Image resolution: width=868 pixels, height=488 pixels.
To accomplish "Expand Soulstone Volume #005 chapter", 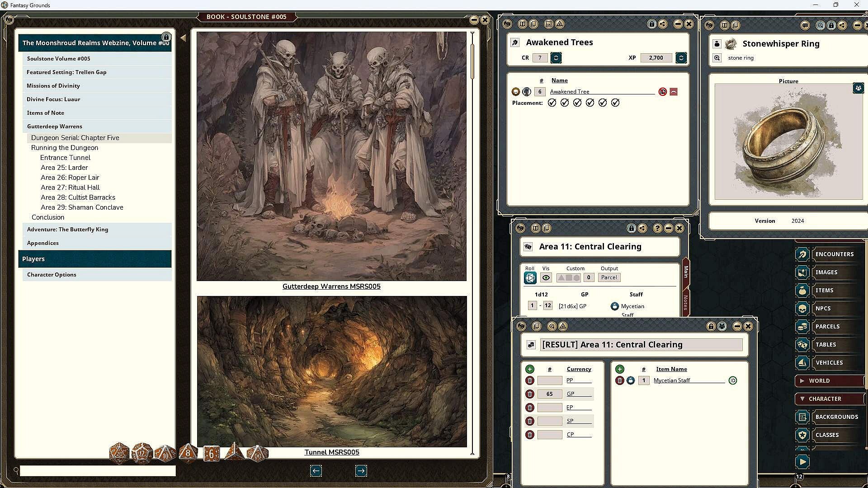I will pos(97,59).
